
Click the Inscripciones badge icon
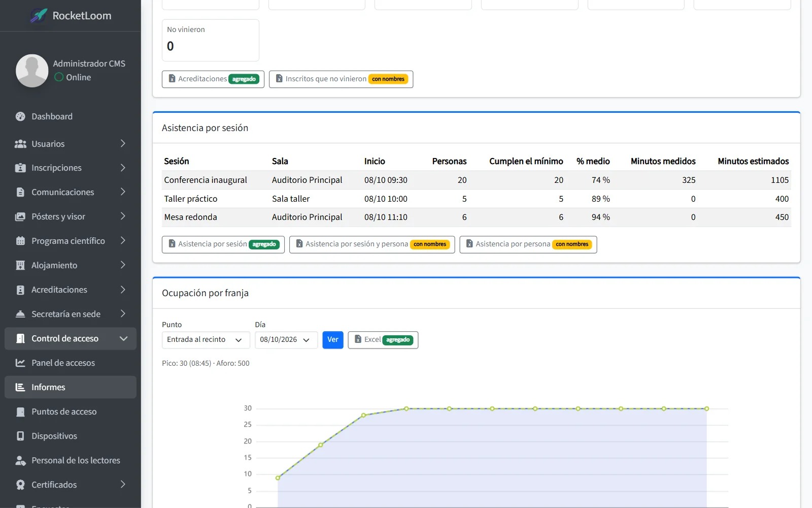coord(20,168)
